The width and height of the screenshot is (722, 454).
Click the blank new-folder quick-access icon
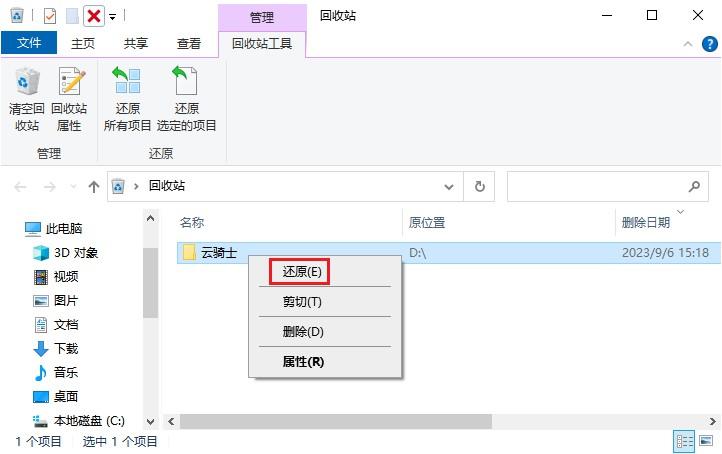(x=72, y=17)
